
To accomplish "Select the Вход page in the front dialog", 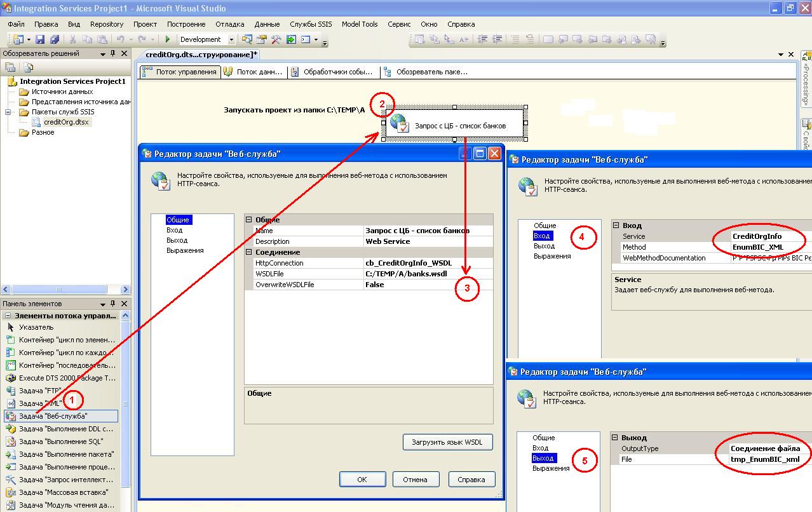I will point(175,230).
